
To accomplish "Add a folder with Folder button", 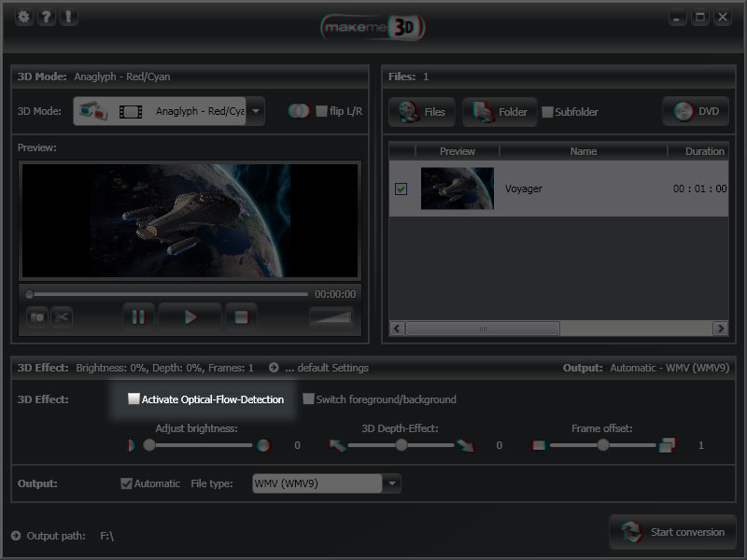I will [500, 112].
